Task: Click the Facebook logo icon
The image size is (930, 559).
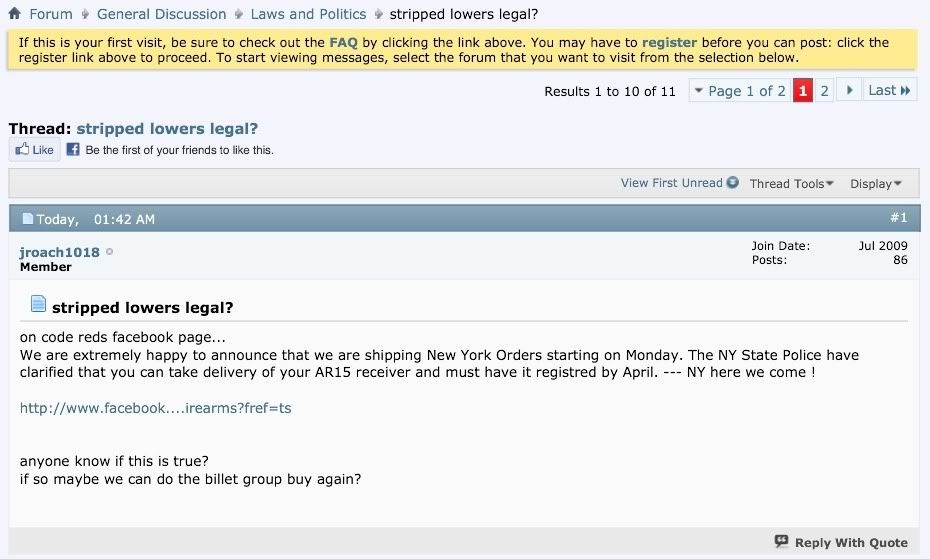Action: click(x=73, y=150)
